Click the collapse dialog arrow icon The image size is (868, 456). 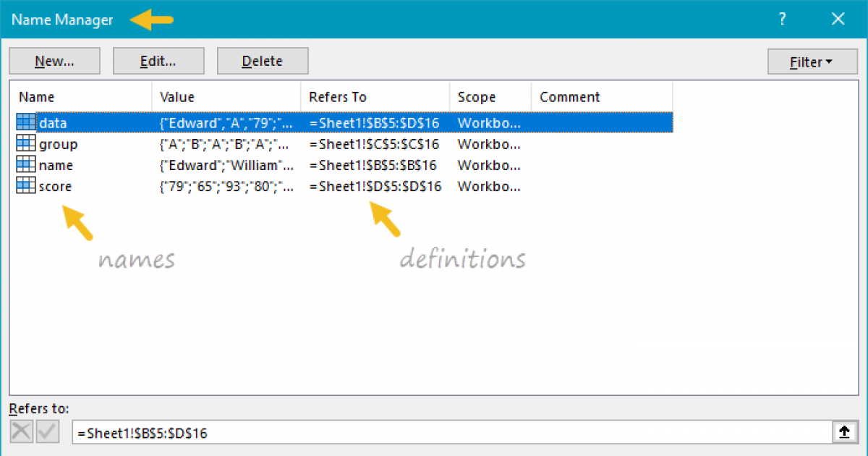[843, 432]
